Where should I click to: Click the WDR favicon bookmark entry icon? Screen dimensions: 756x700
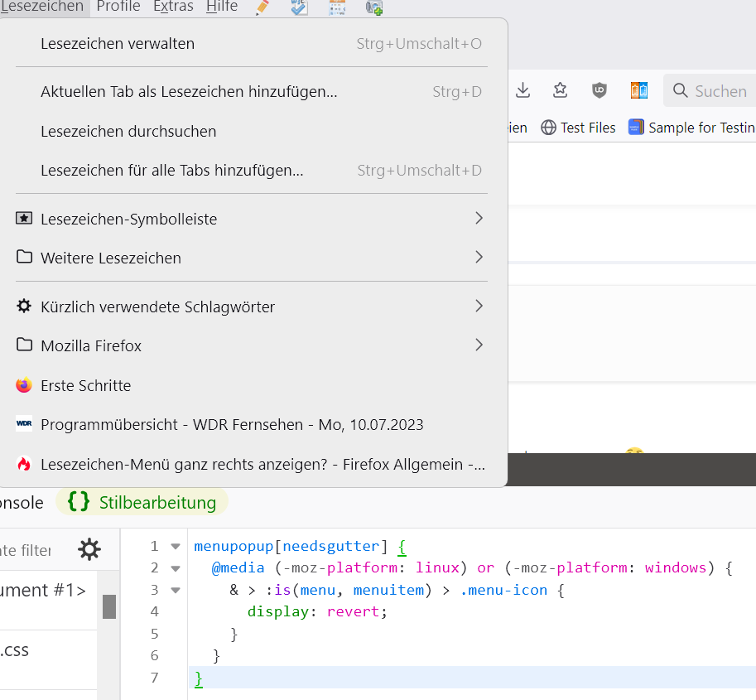click(x=24, y=424)
